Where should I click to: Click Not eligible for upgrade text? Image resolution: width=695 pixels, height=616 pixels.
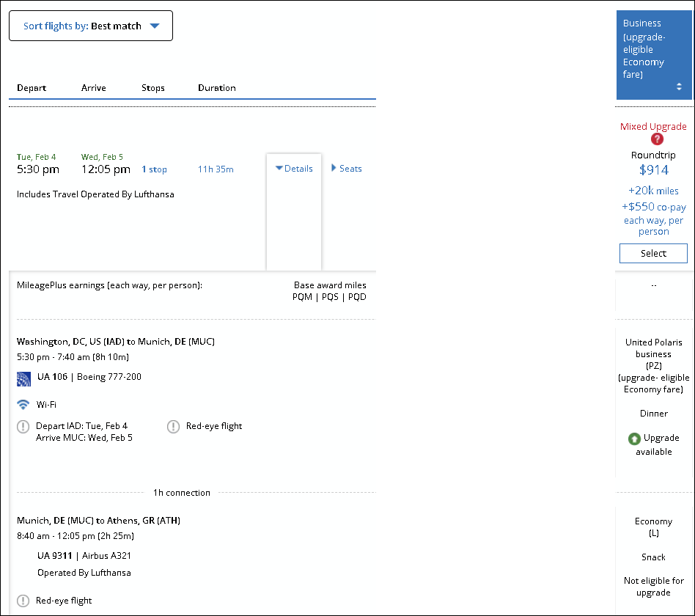tap(654, 586)
